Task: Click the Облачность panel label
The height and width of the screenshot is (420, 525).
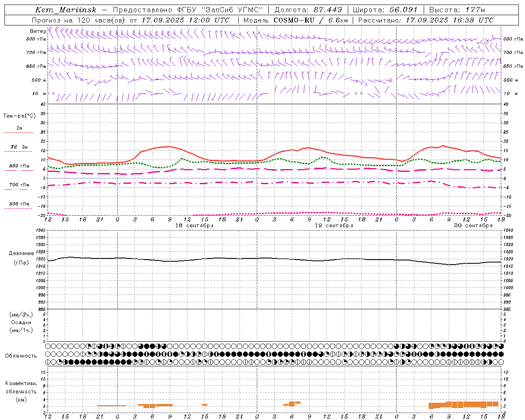Action: coord(21,356)
